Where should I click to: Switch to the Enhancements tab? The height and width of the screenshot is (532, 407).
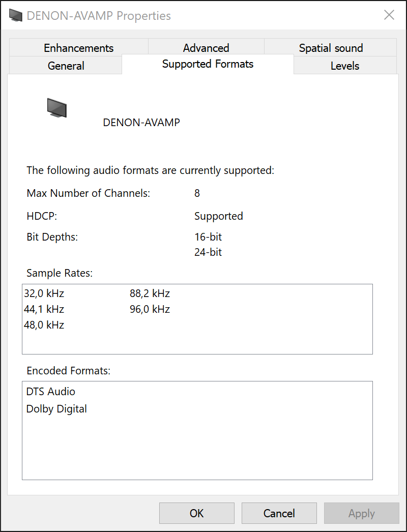tap(78, 48)
